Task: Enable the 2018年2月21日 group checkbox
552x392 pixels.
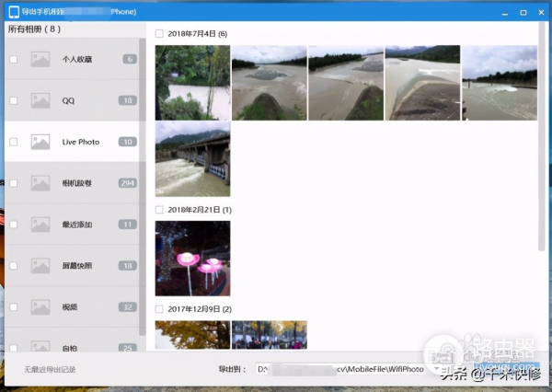Action: coord(159,210)
